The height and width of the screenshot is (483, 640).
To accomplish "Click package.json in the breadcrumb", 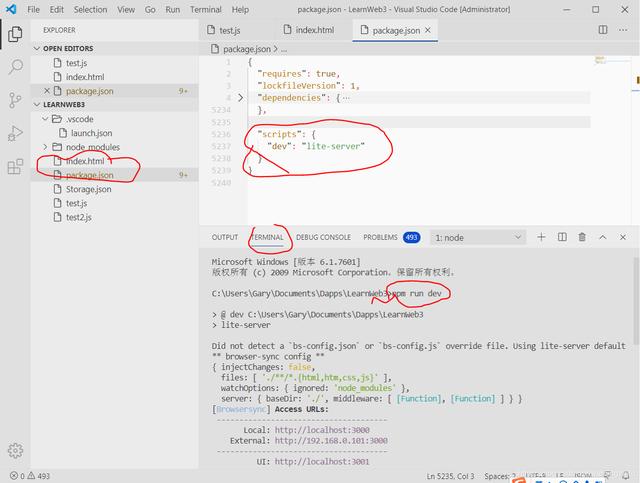I will tap(247, 49).
